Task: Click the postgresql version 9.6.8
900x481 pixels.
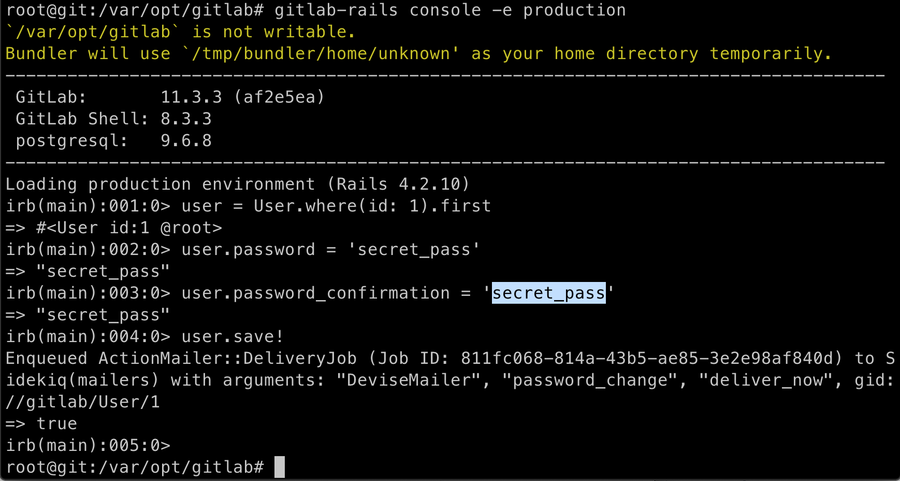Action: (188, 141)
